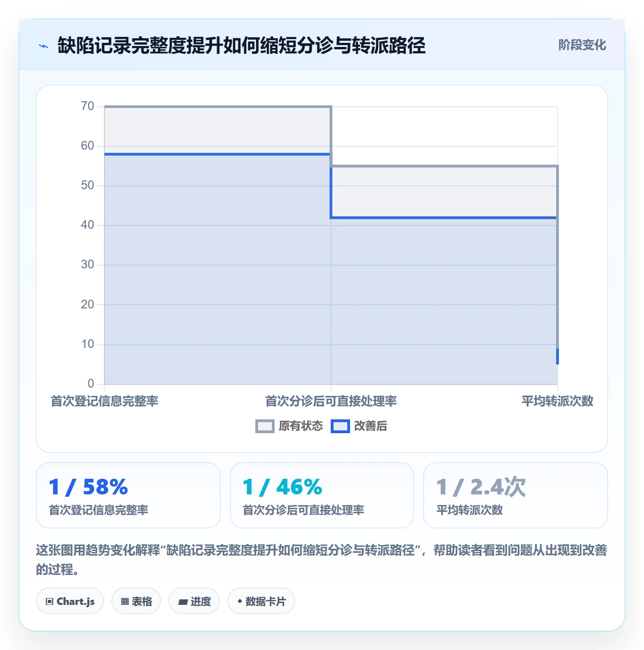This screenshot has width=644, height=650.
Task: Click the x-axis label 首次分诊后可直接处理率
Action: pos(331,401)
